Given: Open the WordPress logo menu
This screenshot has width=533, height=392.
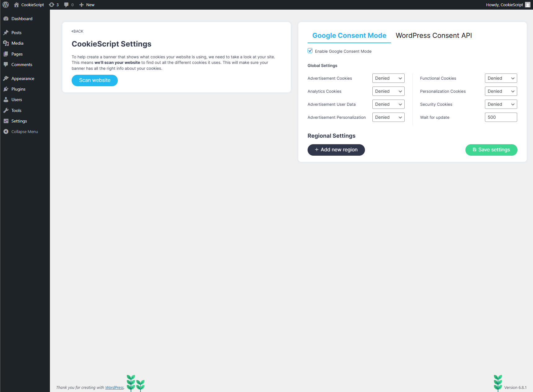Looking at the screenshot, I should point(6,5).
